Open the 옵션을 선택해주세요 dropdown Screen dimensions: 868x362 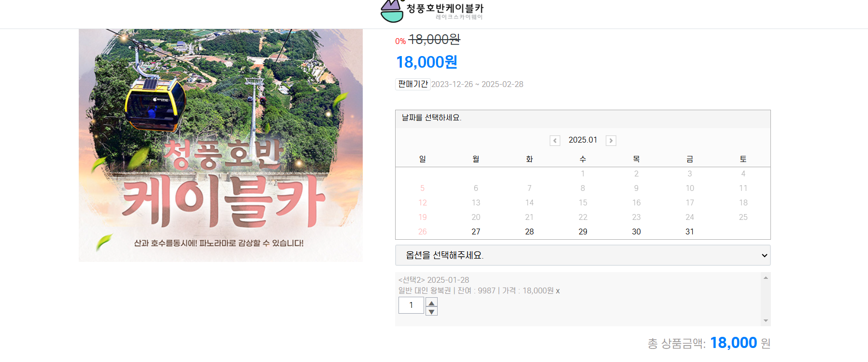[x=583, y=255]
